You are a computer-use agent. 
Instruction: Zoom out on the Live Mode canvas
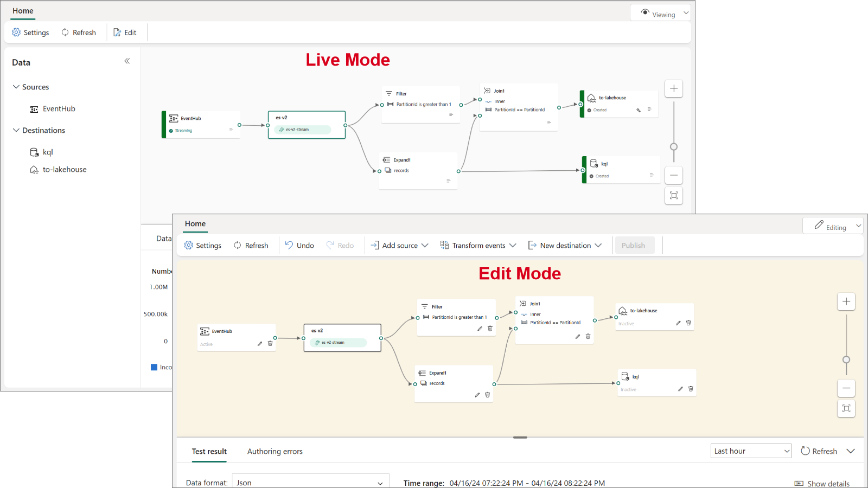tap(674, 175)
